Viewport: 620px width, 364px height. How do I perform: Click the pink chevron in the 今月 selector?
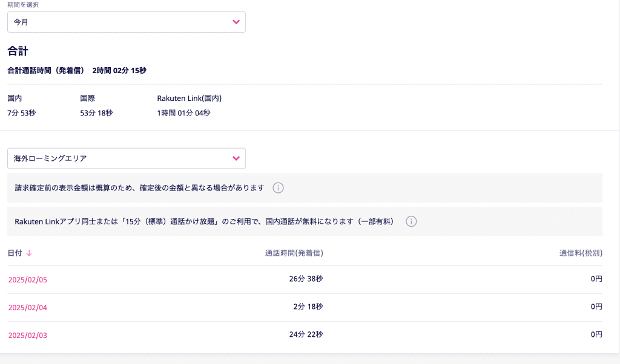(236, 22)
